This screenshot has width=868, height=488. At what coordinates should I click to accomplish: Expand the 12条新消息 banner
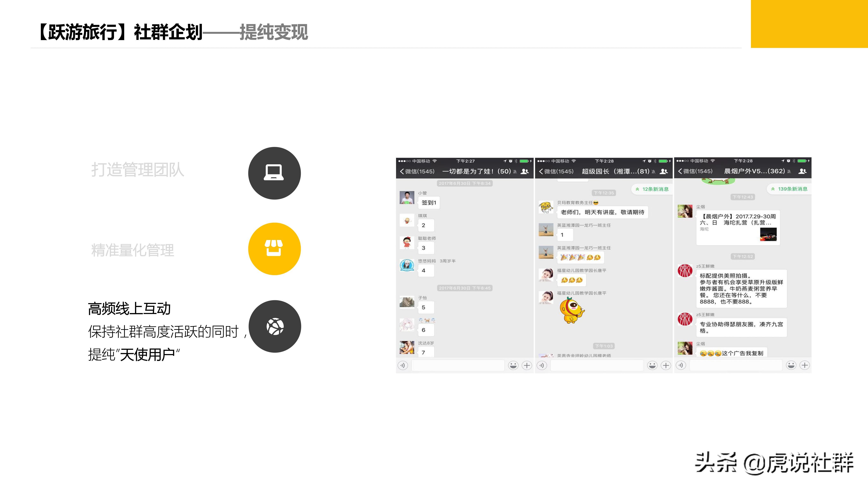click(x=652, y=189)
